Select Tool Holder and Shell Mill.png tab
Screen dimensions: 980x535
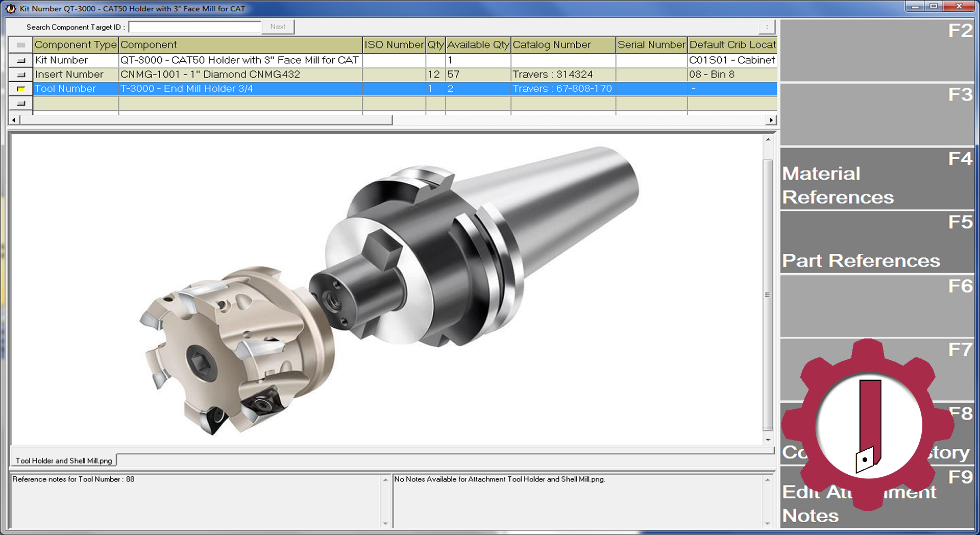point(64,460)
